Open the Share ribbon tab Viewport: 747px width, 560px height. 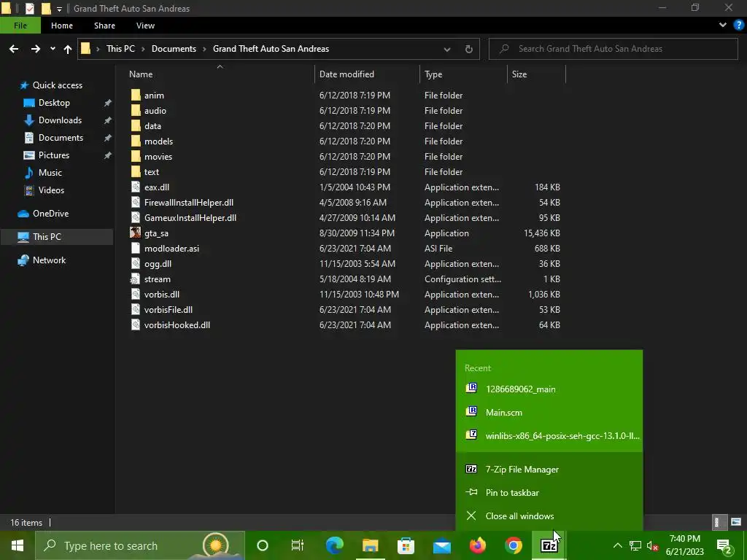[x=104, y=26]
